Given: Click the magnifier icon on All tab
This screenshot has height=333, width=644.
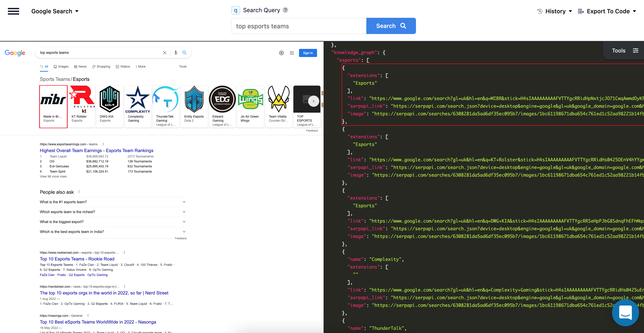Looking at the screenshot, I should [42, 66].
